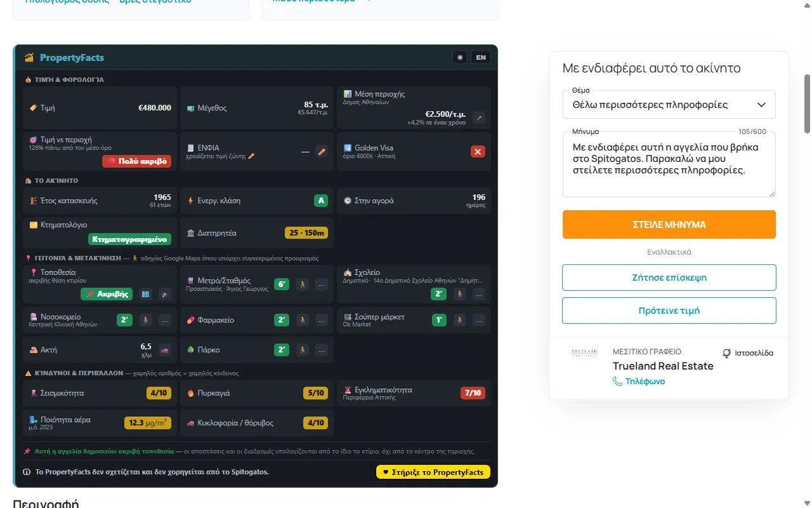Image resolution: width=812 pixels, height=508 pixels.
Task: Click the Ζήτησε επίσκεψη button
Action: click(x=669, y=277)
